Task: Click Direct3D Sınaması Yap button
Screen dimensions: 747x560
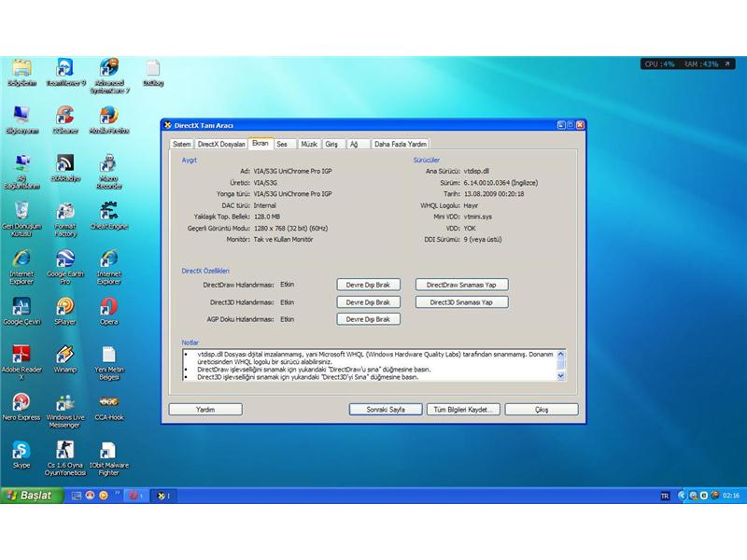Action: pos(461,302)
